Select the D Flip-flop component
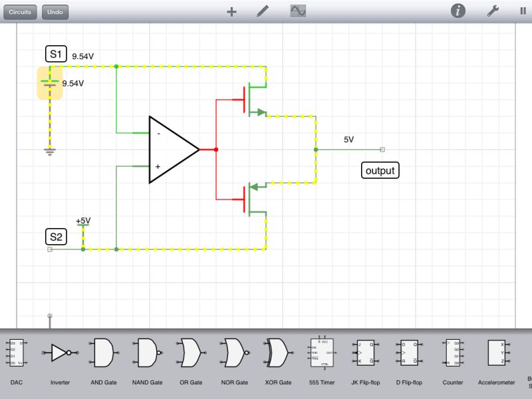Viewport: 532px width, 399px height. point(408,354)
